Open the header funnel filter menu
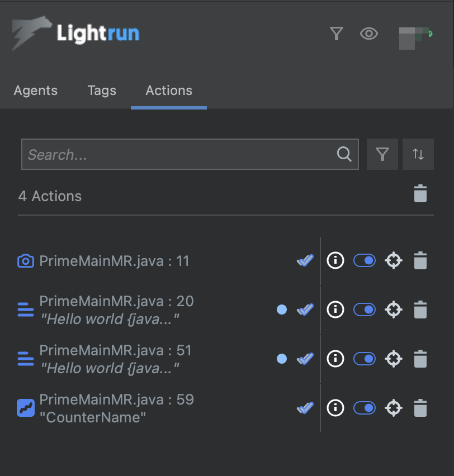Screen dimensions: 454x476 tap(336, 34)
